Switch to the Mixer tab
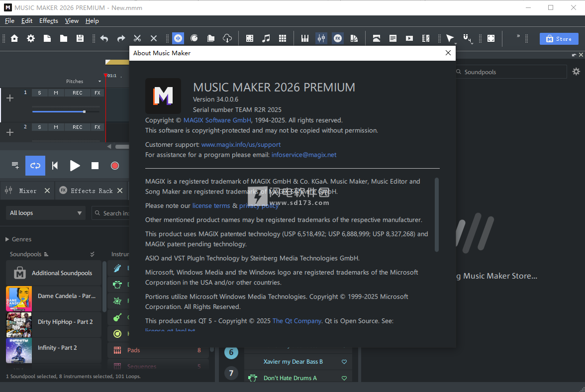The height and width of the screenshot is (392, 585). tap(28, 191)
